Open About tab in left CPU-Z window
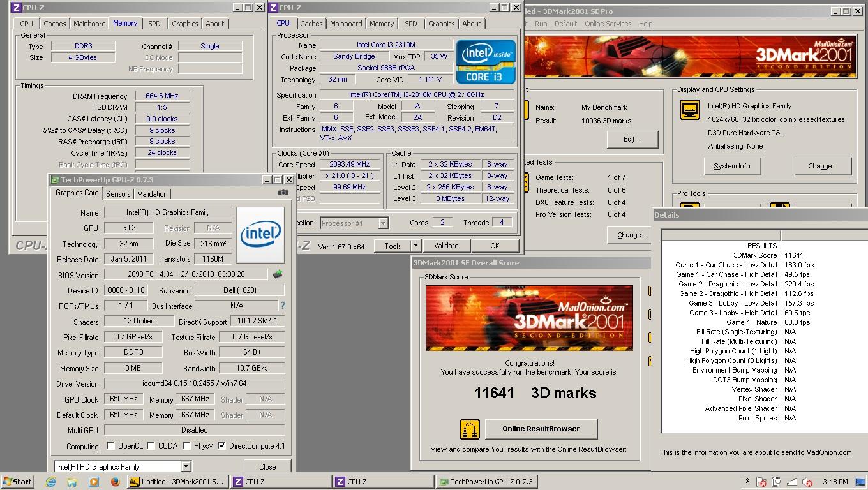 tap(215, 24)
